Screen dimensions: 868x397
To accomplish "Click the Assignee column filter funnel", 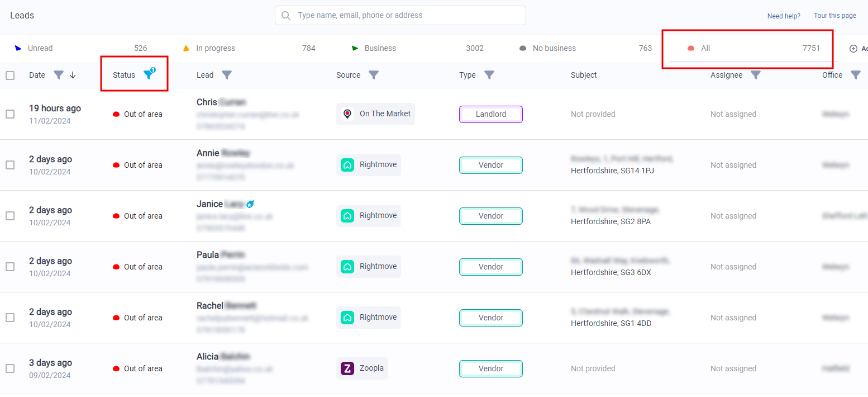I will pos(755,75).
